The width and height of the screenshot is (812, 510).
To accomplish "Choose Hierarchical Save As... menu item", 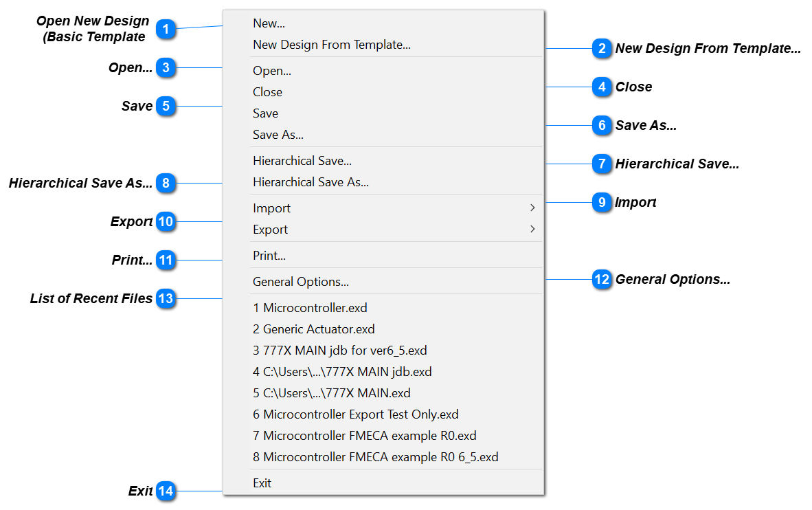I will pos(383,182).
